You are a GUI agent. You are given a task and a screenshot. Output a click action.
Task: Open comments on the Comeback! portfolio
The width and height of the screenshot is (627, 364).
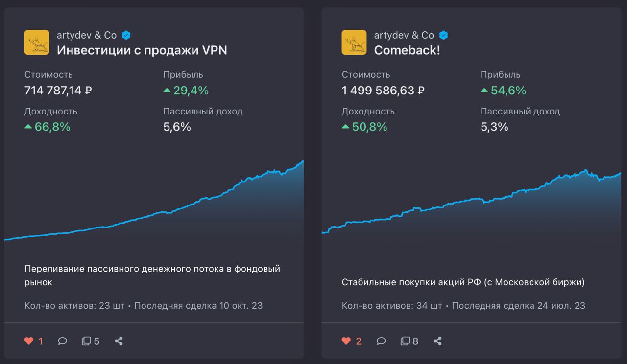(381, 341)
